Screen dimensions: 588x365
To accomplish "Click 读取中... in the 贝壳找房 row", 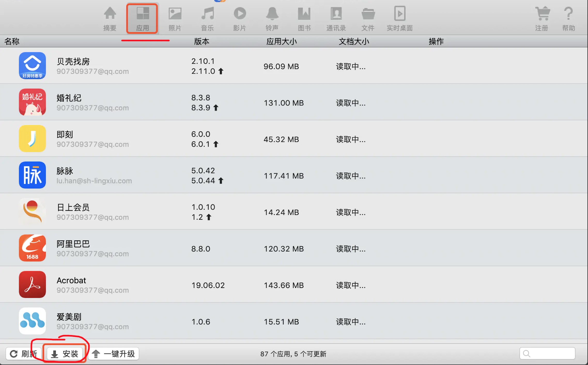I will [x=351, y=66].
